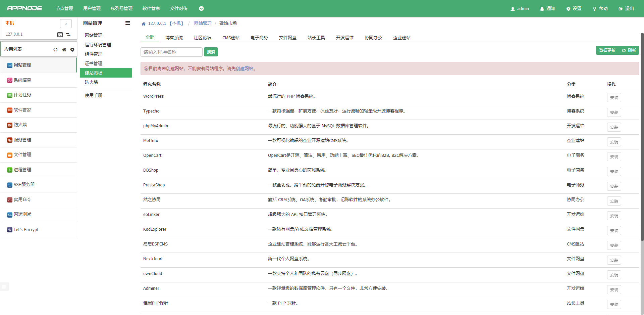Click the switch node arrows icon
Viewport: 644px width, 315px height.
[68, 34]
